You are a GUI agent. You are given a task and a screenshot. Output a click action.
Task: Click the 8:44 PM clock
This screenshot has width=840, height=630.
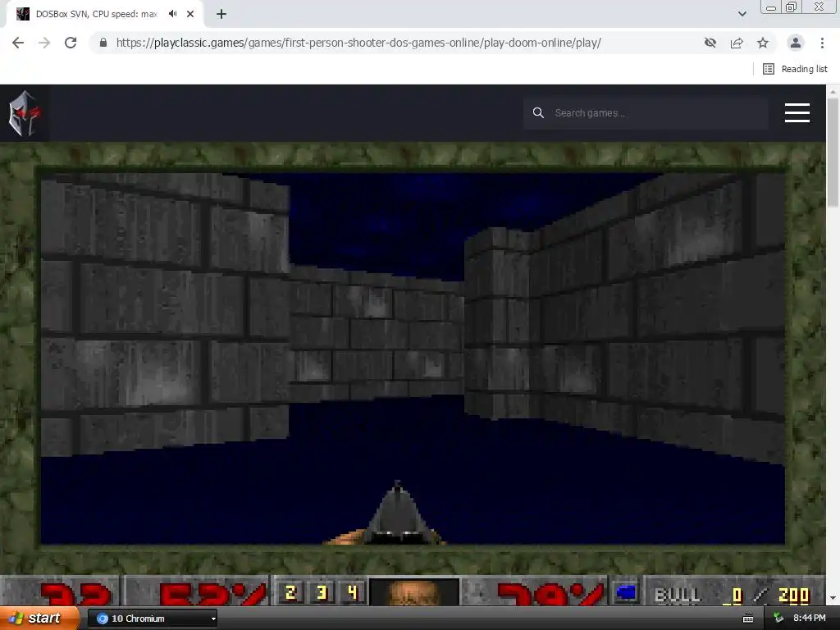[x=810, y=619]
